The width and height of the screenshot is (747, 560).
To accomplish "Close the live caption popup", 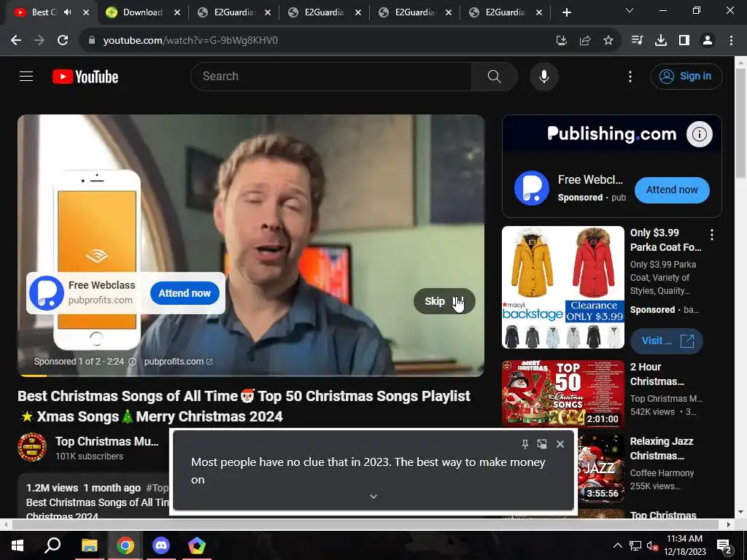I will pos(560,444).
